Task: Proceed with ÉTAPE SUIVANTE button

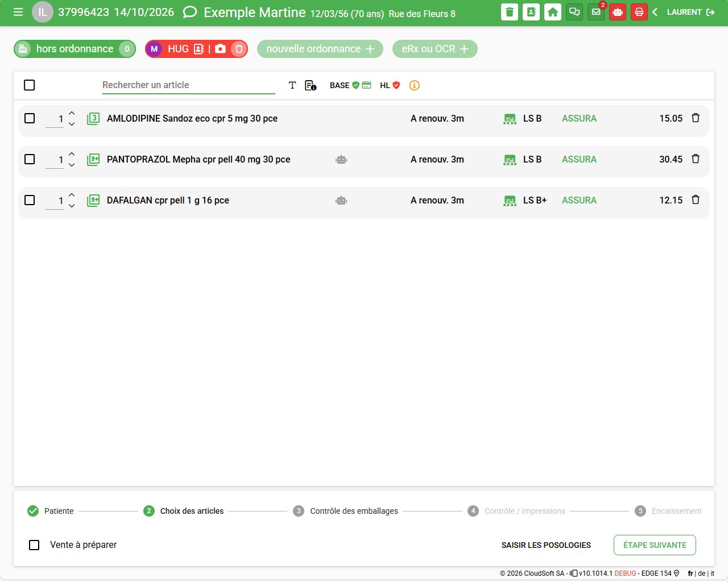Action: pyautogui.click(x=655, y=545)
